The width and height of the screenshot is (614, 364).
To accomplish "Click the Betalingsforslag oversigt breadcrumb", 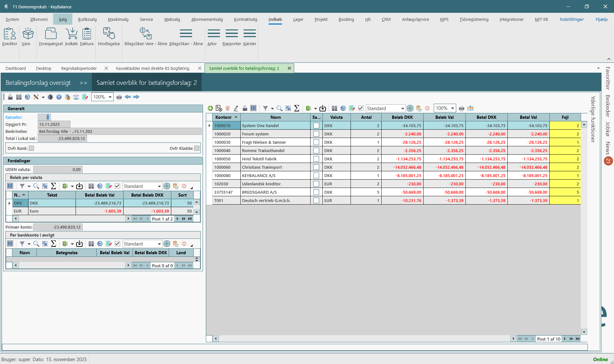I will point(38,83).
